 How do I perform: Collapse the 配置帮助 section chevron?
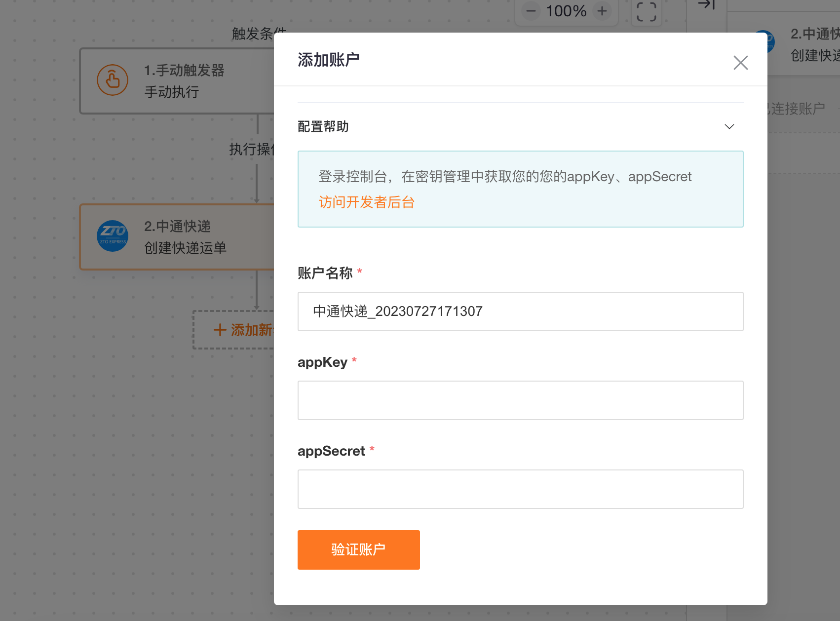tap(729, 127)
